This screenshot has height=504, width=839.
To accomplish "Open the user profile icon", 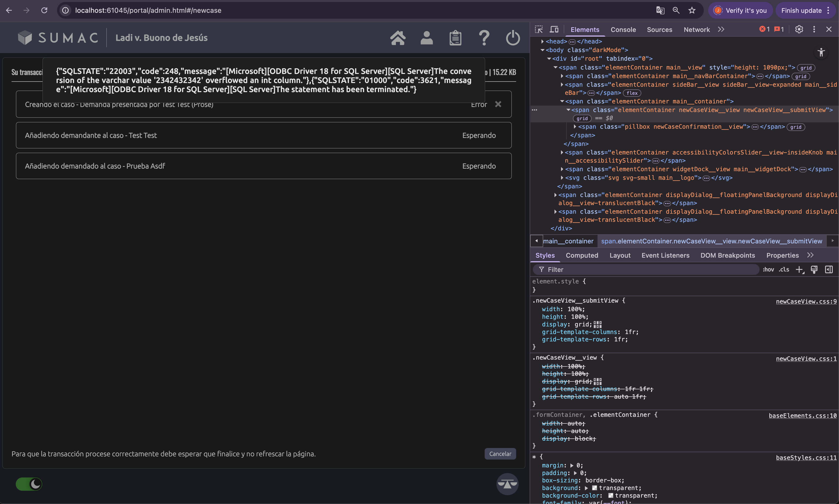I will [426, 38].
